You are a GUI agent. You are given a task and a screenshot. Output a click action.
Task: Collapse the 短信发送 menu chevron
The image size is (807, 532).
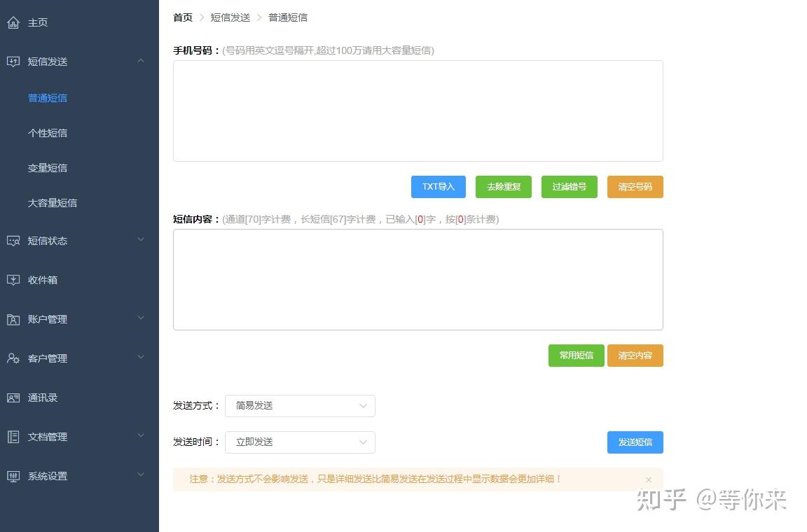(141, 61)
